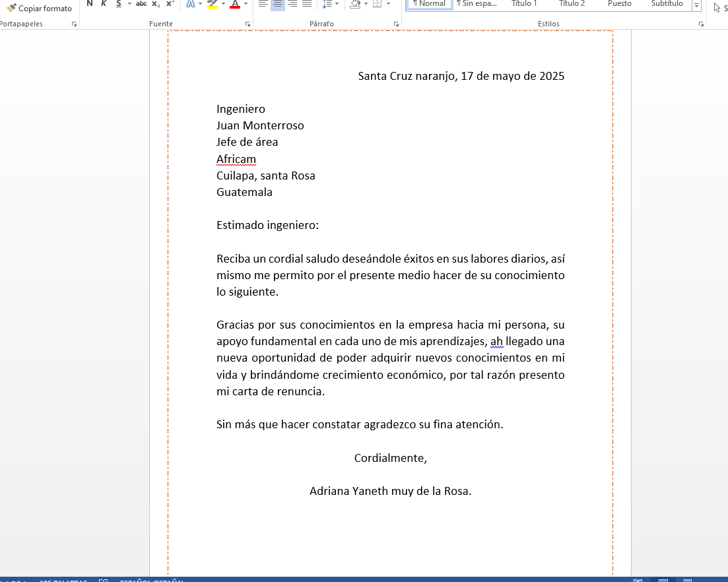Apply red font color
The width and height of the screenshot is (728, 582).
(x=236, y=4)
